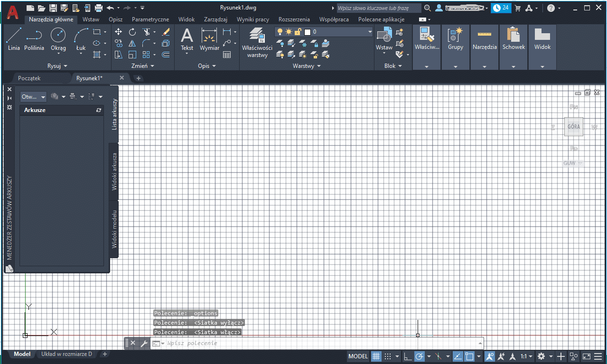Viewport: 607px width, 364px height.
Task: Select the Scale tool in Zmień panel
Action: [132, 55]
